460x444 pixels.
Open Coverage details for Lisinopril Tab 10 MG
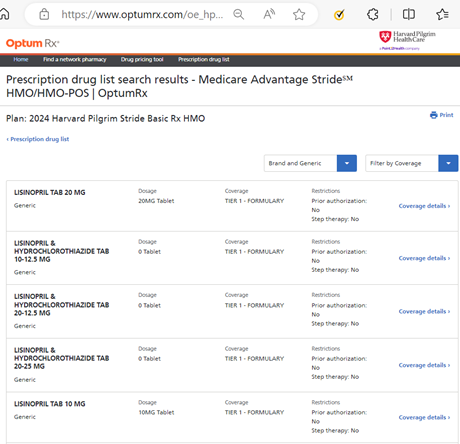424,417
